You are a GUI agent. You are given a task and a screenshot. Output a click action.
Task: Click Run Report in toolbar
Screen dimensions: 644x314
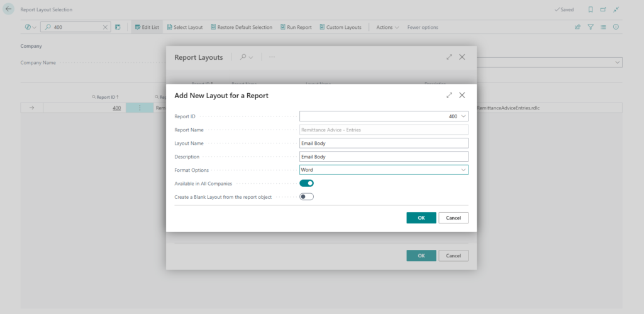click(296, 27)
